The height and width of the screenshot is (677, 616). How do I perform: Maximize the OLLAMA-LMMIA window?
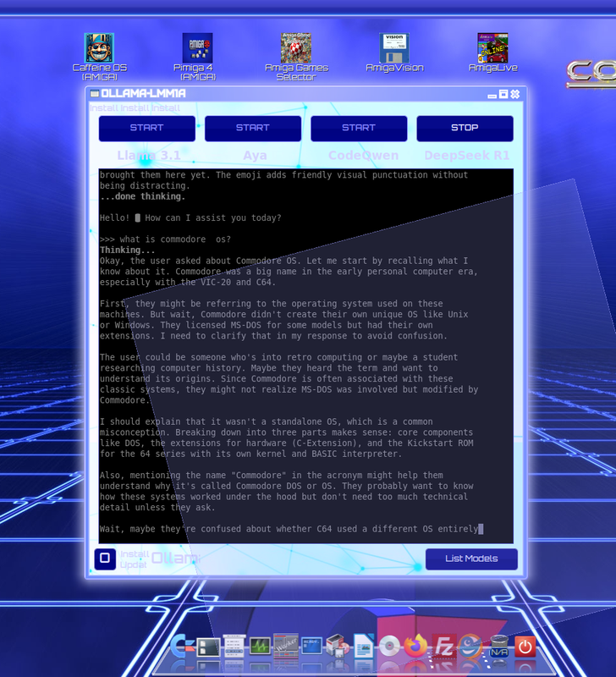click(503, 94)
